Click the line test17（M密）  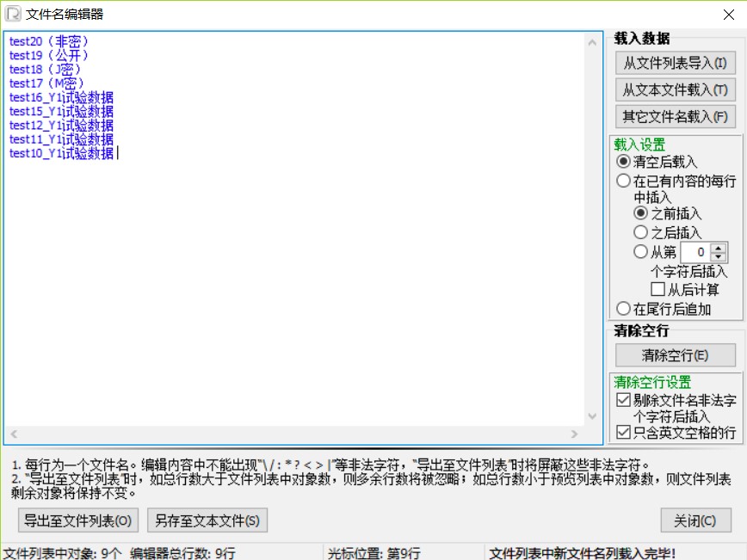[x=47, y=83]
